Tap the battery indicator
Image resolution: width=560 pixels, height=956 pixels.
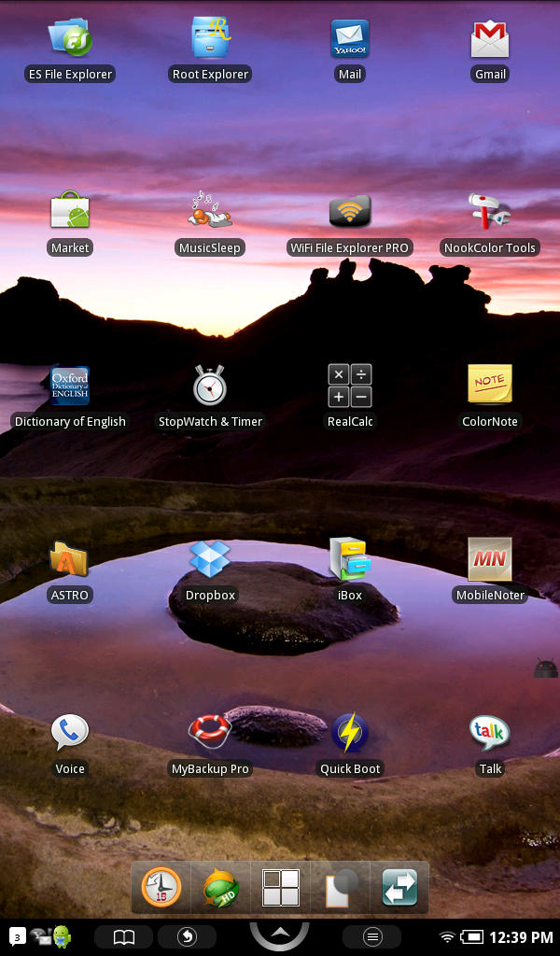[x=471, y=937]
